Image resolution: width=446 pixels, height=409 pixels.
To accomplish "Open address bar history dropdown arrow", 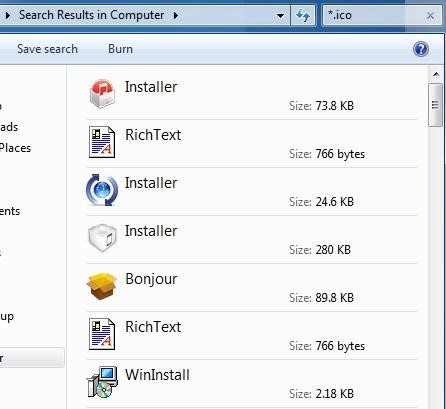I will click(x=280, y=16).
